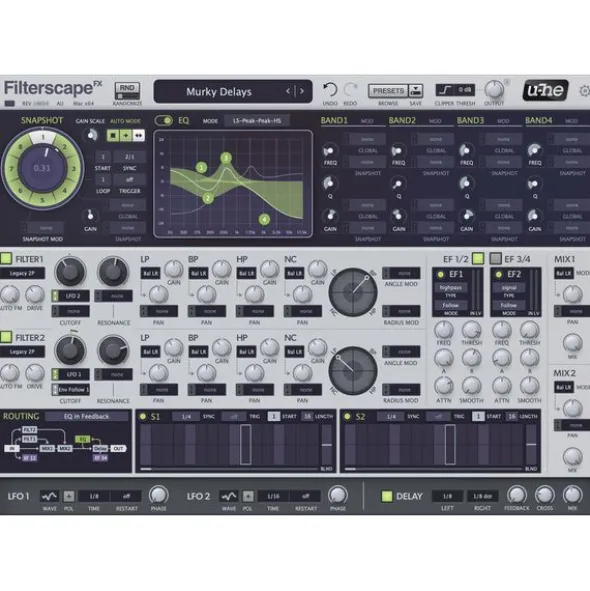590x591 pixels.
Task: Open LFO 2 time 1/16 selector
Action: click(x=273, y=496)
